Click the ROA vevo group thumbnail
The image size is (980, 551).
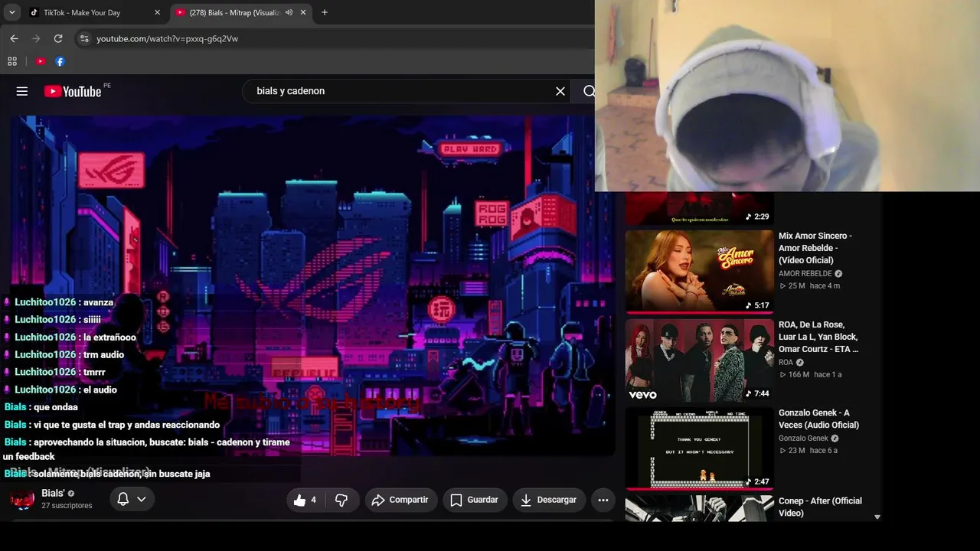point(700,360)
